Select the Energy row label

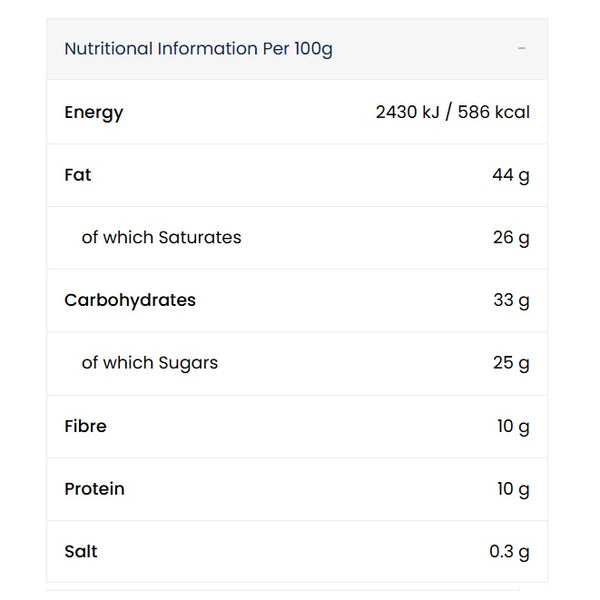coord(94,112)
